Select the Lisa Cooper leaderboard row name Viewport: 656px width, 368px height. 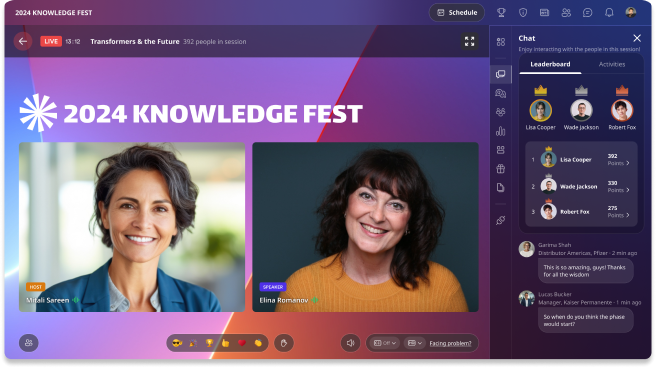[576, 160]
